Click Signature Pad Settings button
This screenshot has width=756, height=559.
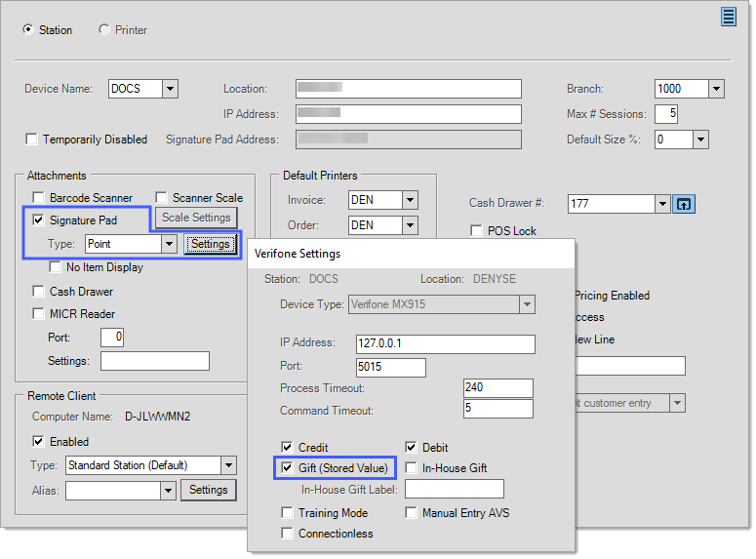point(210,244)
